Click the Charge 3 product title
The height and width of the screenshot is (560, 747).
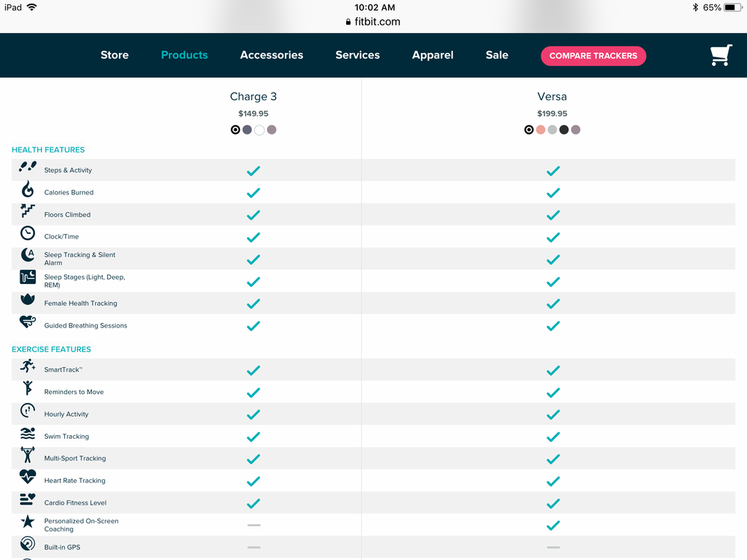pyautogui.click(x=253, y=96)
